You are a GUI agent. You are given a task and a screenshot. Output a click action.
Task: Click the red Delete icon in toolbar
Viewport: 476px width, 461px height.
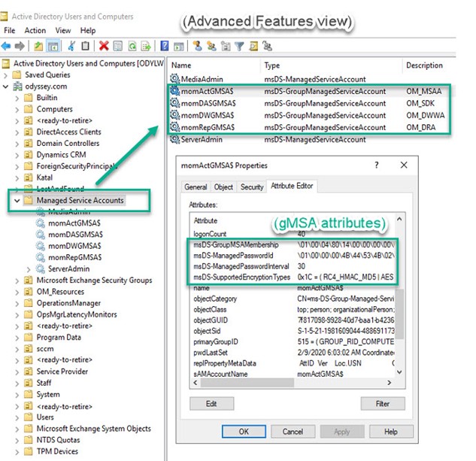pos(104,46)
